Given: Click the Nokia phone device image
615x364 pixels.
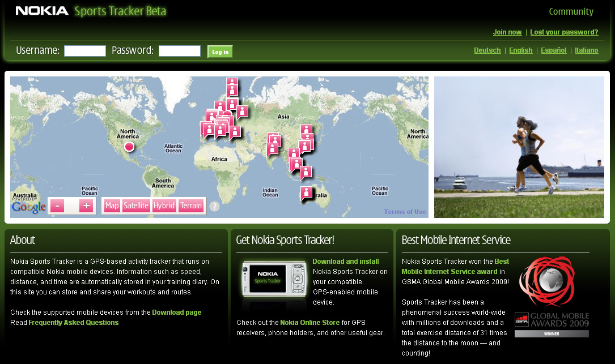Looking at the screenshot, I should click(274, 278).
